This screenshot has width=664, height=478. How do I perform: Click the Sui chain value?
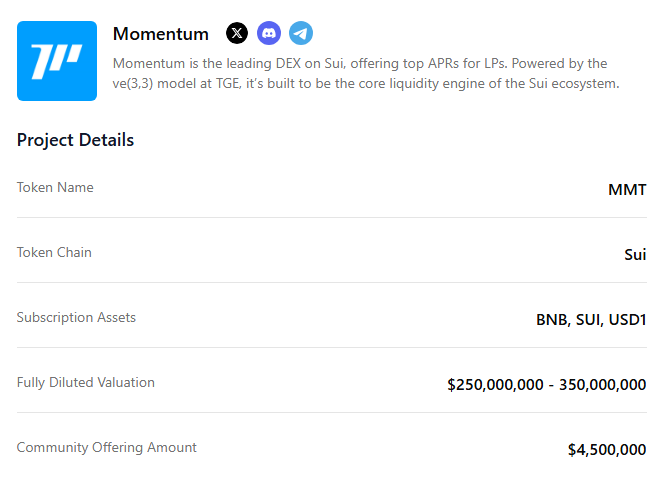coord(635,254)
